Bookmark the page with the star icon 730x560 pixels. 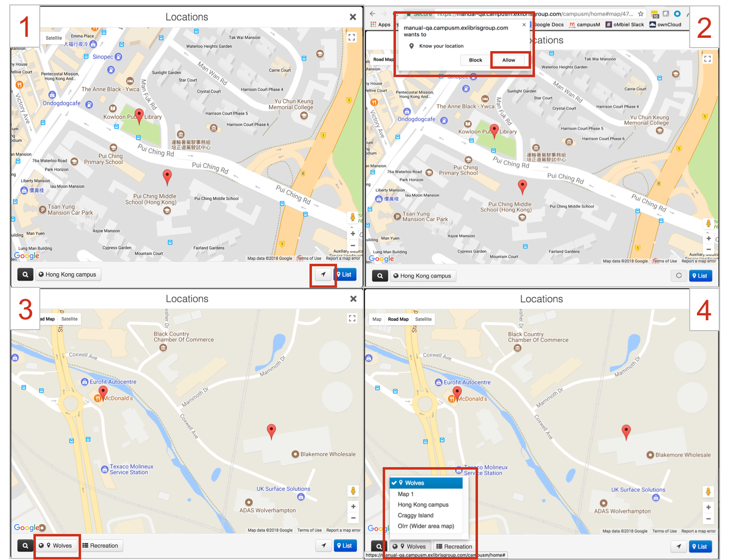[641, 14]
